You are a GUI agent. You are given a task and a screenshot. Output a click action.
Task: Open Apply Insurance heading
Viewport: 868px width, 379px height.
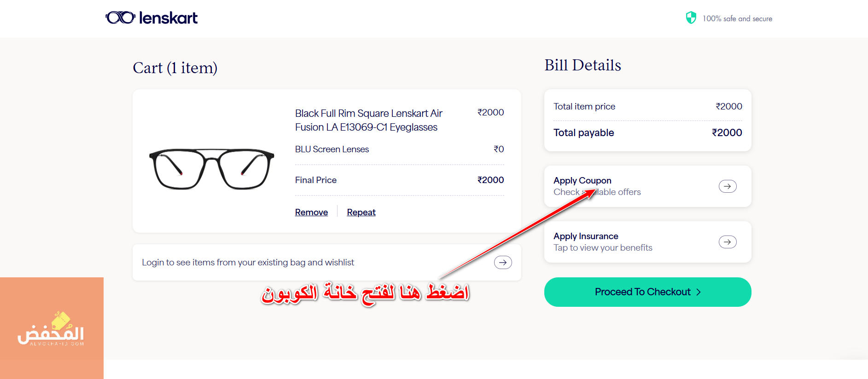(x=586, y=236)
